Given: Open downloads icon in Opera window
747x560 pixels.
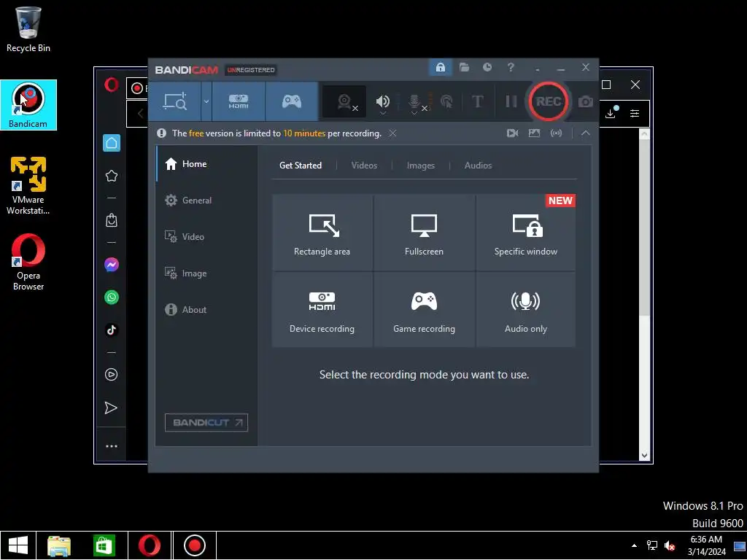Looking at the screenshot, I should (x=611, y=113).
